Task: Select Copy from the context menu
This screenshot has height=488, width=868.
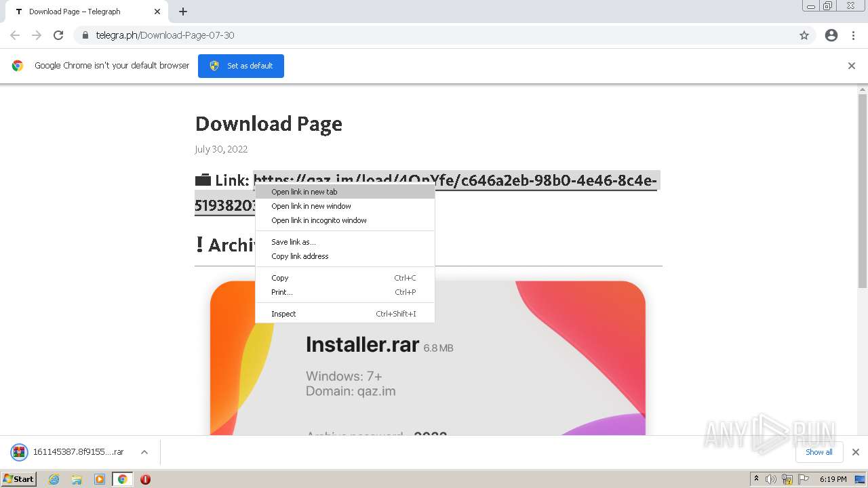Action: 345,278
